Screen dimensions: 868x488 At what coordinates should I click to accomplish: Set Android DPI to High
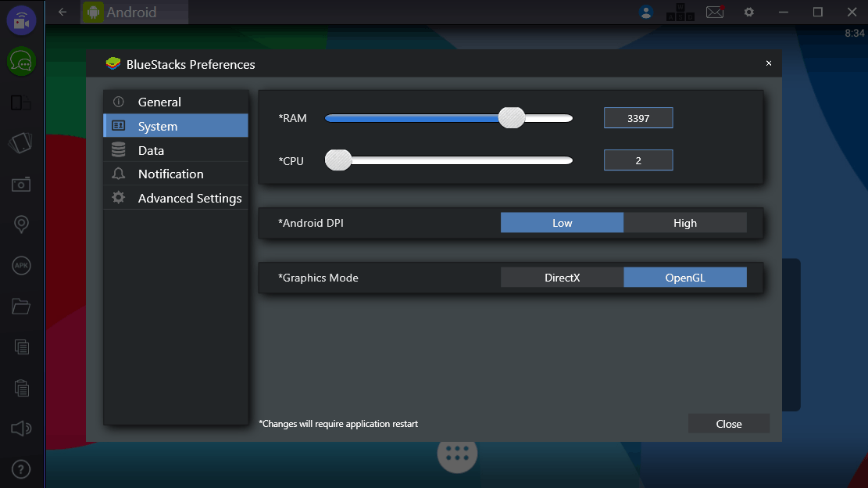(685, 223)
